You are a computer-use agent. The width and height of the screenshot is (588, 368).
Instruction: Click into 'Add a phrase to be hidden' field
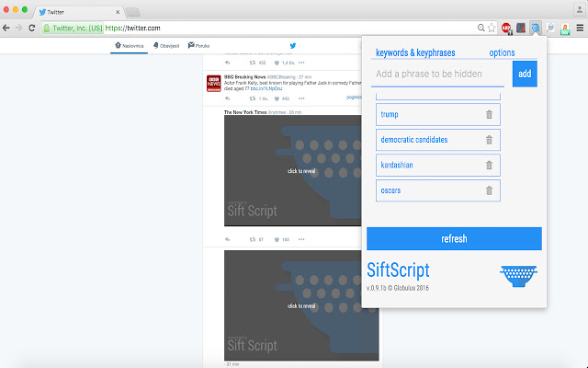click(x=437, y=74)
